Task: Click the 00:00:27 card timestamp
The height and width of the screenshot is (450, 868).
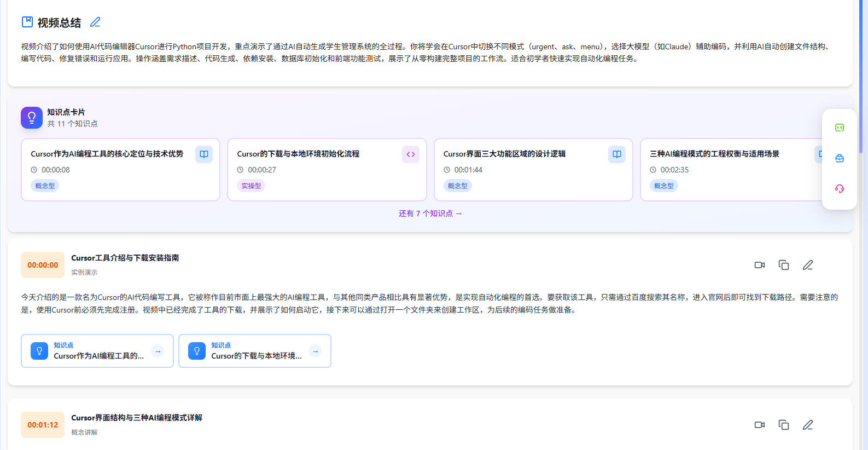Action: click(262, 170)
